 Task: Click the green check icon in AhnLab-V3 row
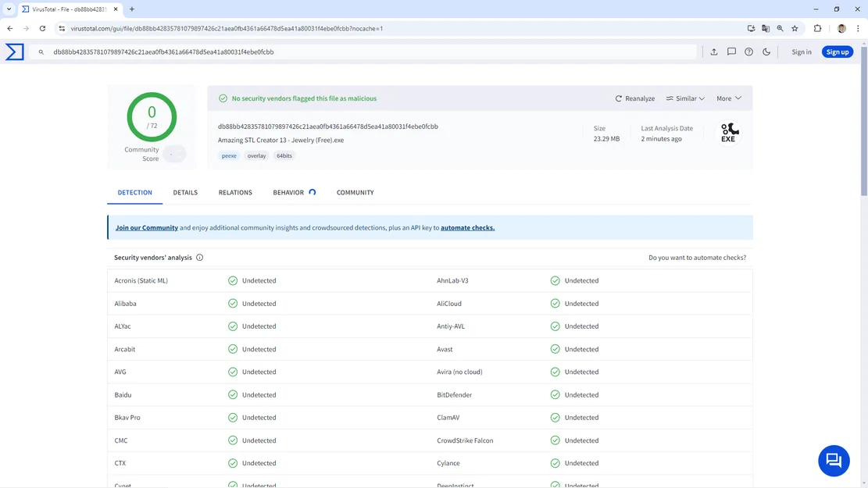[555, 280]
